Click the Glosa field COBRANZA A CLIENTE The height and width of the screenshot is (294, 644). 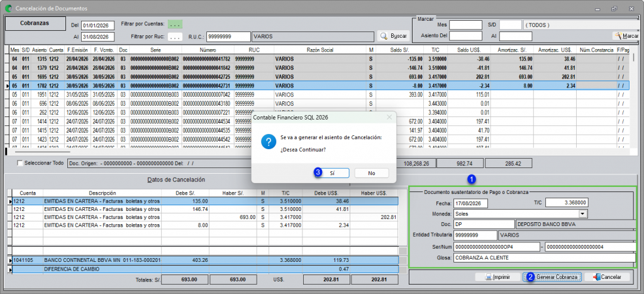click(545, 258)
